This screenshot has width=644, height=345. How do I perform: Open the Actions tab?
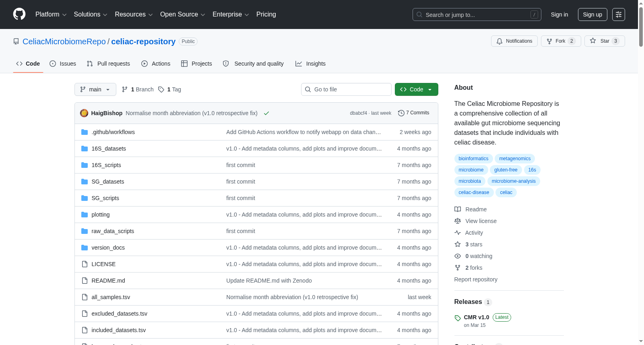pos(156,64)
